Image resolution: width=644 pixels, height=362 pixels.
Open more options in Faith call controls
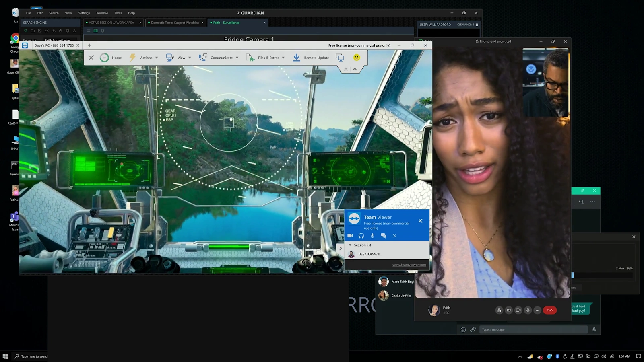point(537,310)
